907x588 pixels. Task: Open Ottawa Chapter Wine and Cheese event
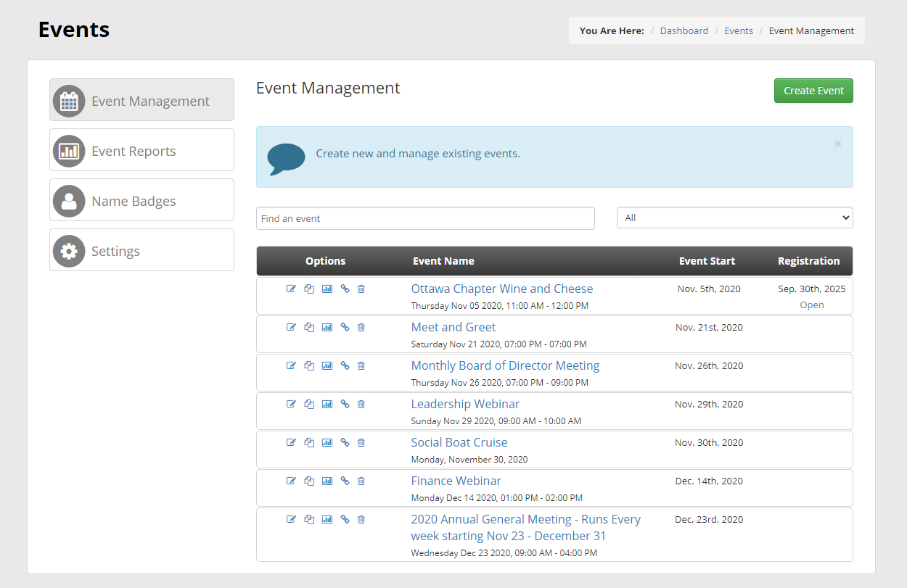click(x=502, y=289)
